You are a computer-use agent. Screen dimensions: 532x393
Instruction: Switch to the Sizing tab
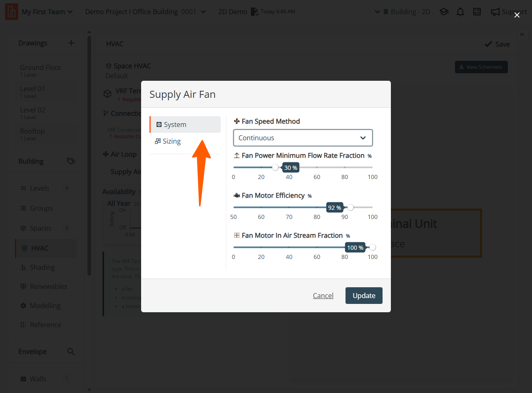coord(172,141)
